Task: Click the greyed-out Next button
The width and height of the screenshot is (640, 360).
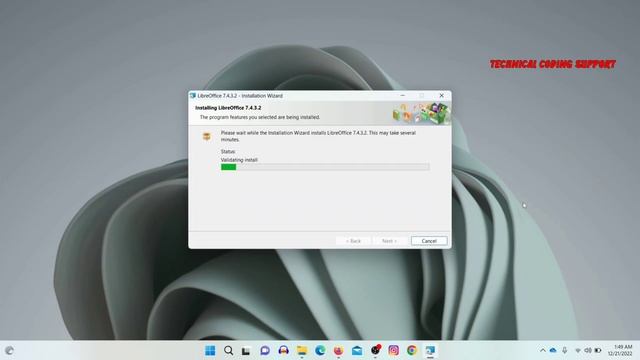Action: [x=389, y=241]
